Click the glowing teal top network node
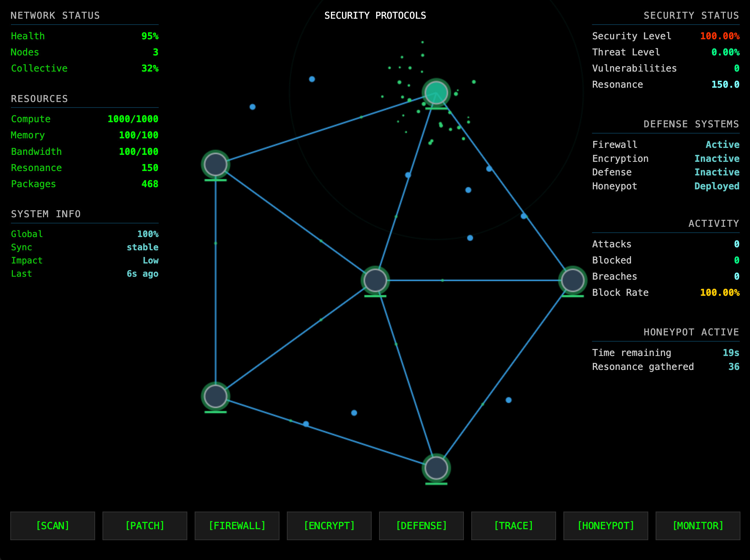Image resolution: width=750 pixels, height=560 pixels. pos(436,92)
